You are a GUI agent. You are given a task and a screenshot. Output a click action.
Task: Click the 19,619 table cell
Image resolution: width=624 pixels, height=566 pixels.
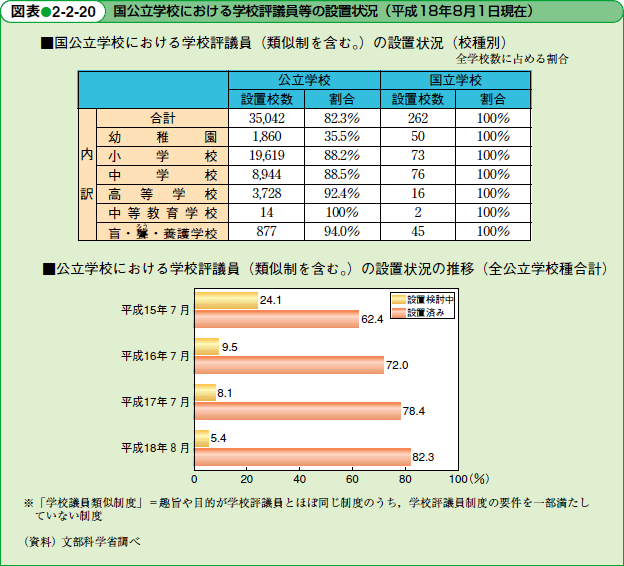(x=267, y=156)
